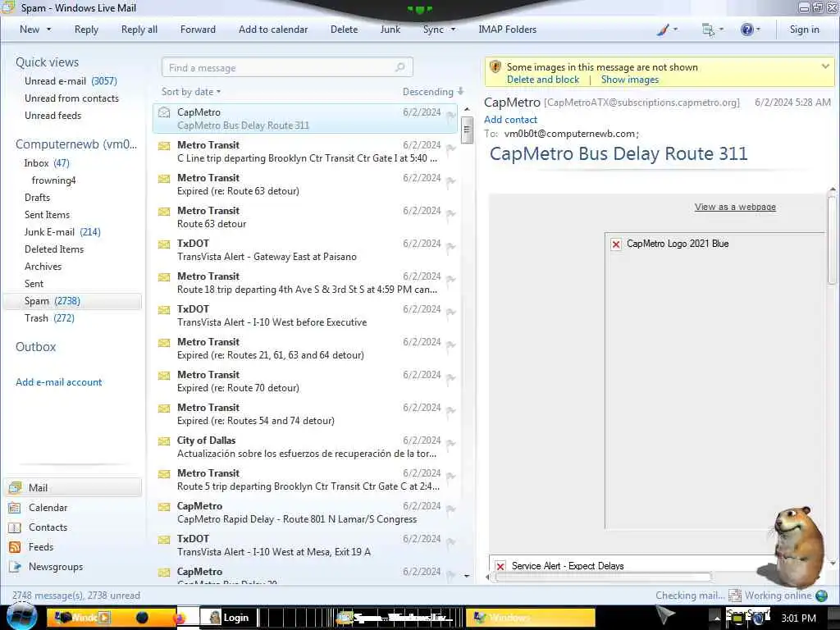Click the Windows Start orb
The height and width of the screenshot is (630, 840).
(x=21, y=617)
